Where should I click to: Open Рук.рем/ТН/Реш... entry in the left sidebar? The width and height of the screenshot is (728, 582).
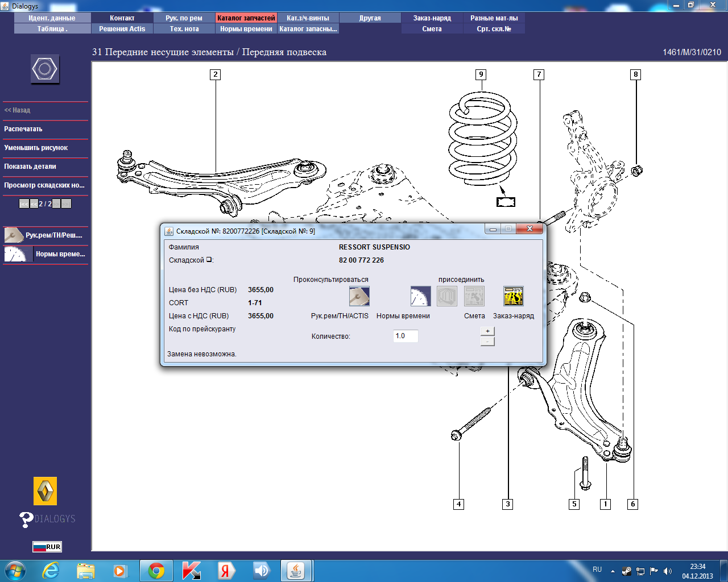45,235
